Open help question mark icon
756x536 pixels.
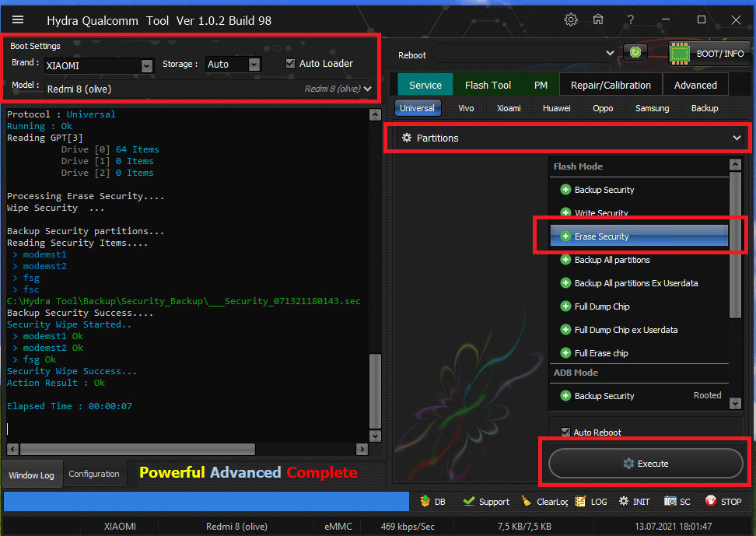pos(630,19)
